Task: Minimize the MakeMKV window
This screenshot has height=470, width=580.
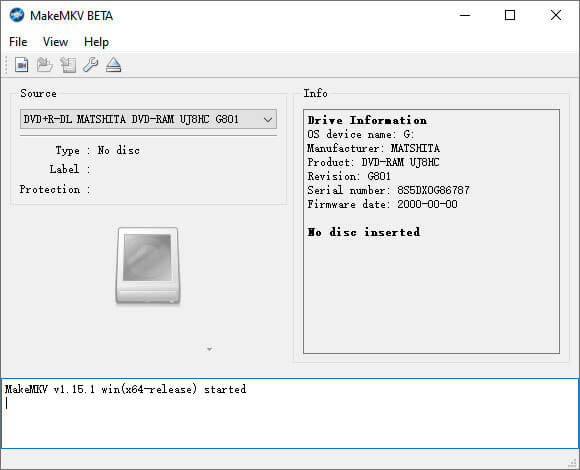Action: pos(465,15)
